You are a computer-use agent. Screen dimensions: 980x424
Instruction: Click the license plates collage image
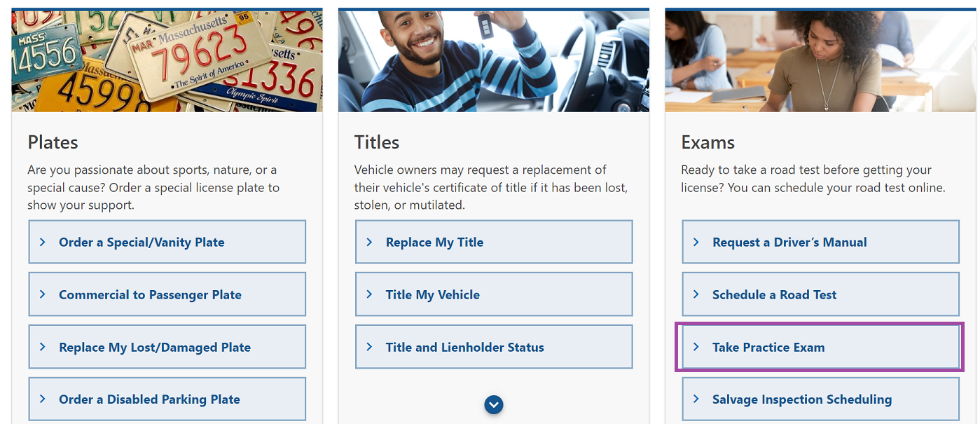(x=167, y=60)
